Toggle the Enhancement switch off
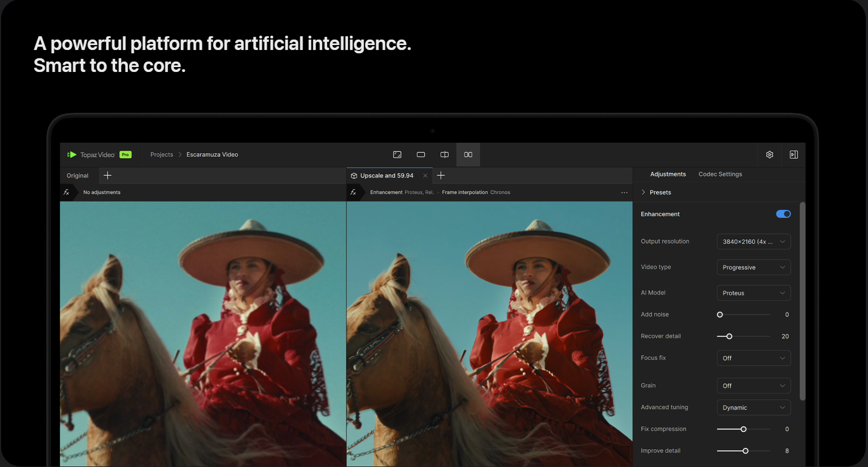Screen dimensions: 868x467 783,214
